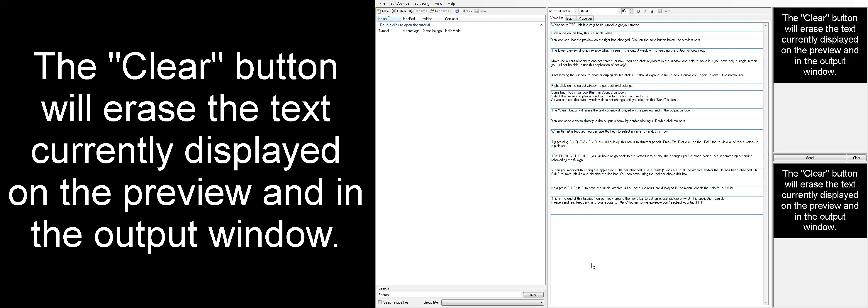Toggle bold font formatting
Screen dimensions: 868x308
638,11
